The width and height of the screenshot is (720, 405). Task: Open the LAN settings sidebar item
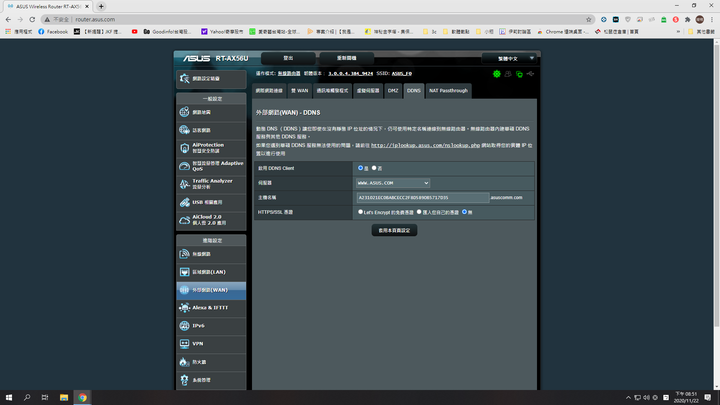pyautogui.click(x=211, y=272)
